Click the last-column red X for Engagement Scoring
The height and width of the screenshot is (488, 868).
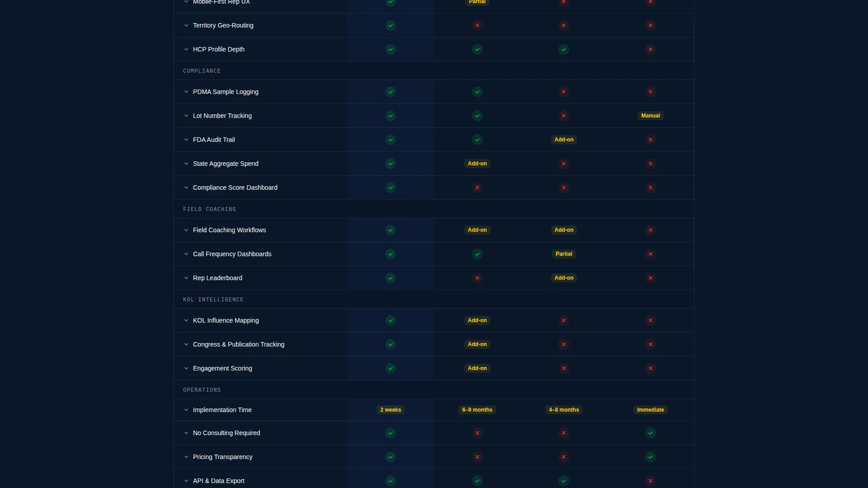(651, 368)
